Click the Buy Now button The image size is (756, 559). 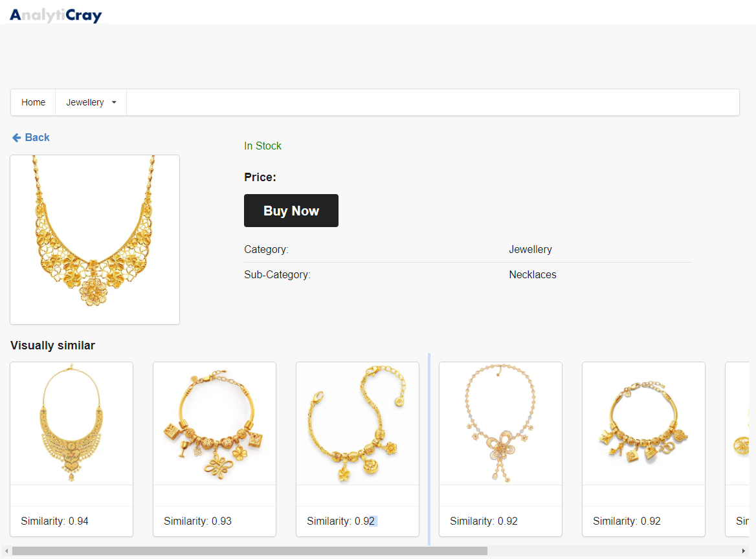291,210
